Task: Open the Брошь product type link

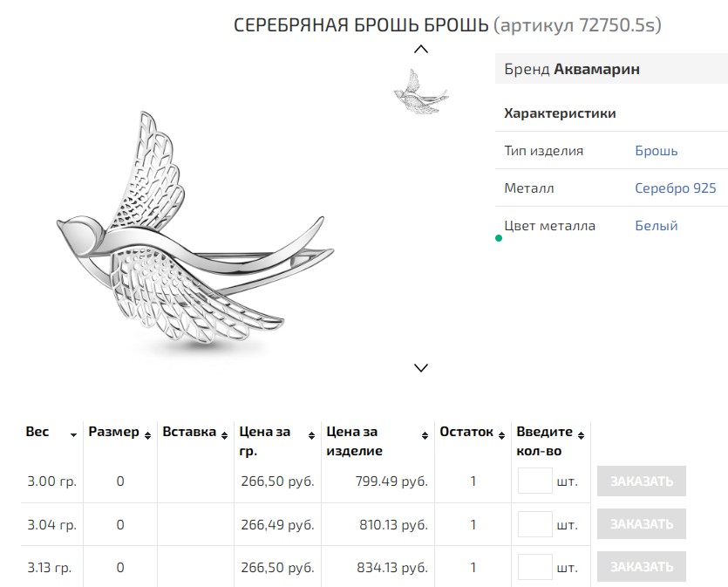Action: tap(656, 151)
